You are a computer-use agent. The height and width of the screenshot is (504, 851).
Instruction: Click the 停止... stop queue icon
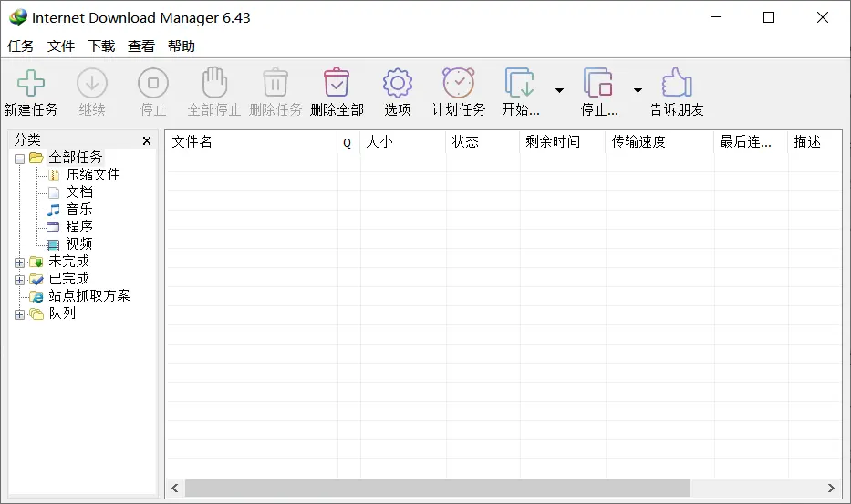598,82
